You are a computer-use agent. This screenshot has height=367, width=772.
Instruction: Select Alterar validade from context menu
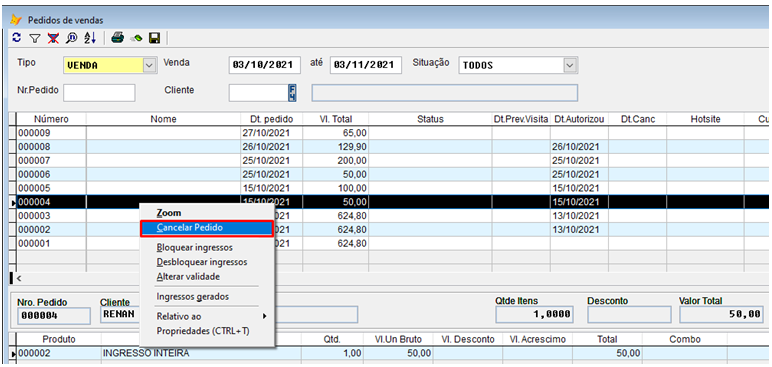click(x=188, y=277)
